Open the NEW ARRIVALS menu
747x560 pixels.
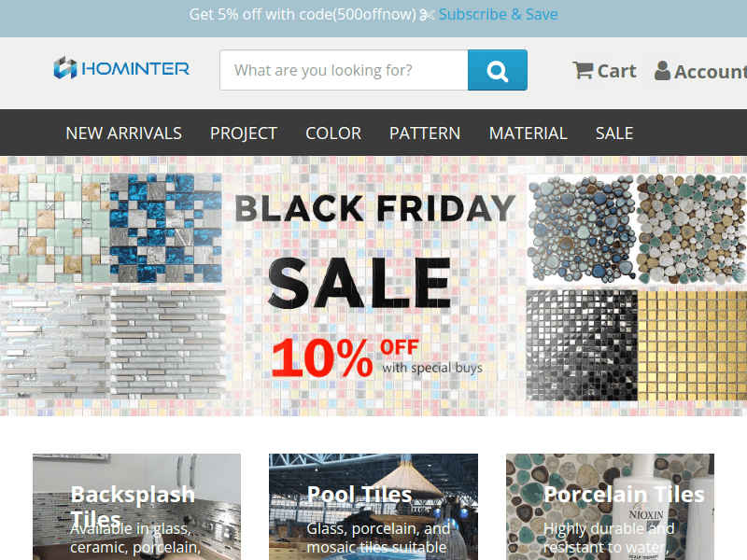[124, 133]
